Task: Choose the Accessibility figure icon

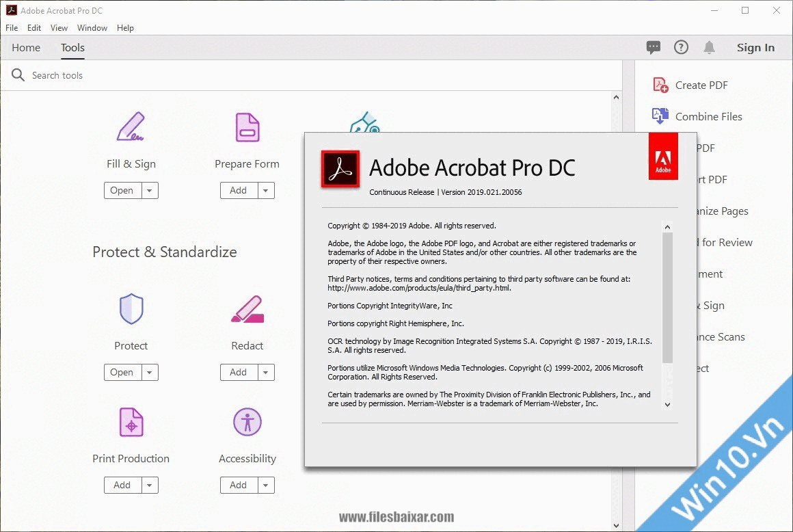Action: 247,422
